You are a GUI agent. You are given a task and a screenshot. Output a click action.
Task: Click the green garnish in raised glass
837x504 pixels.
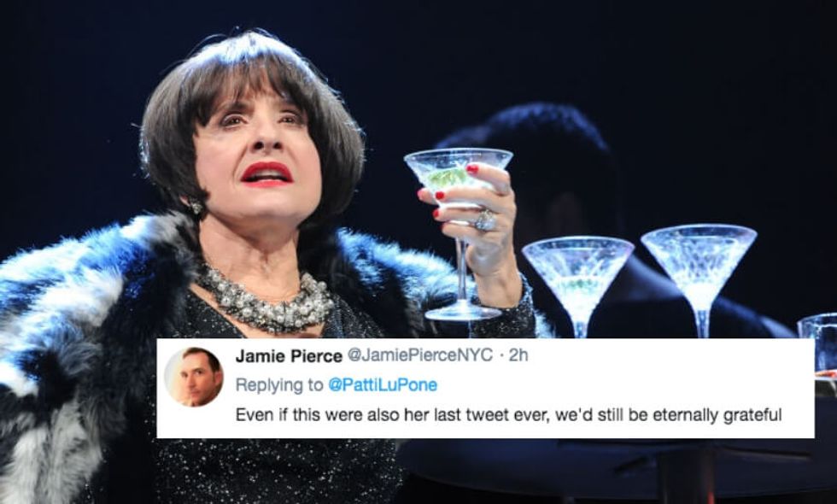coord(447,178)
